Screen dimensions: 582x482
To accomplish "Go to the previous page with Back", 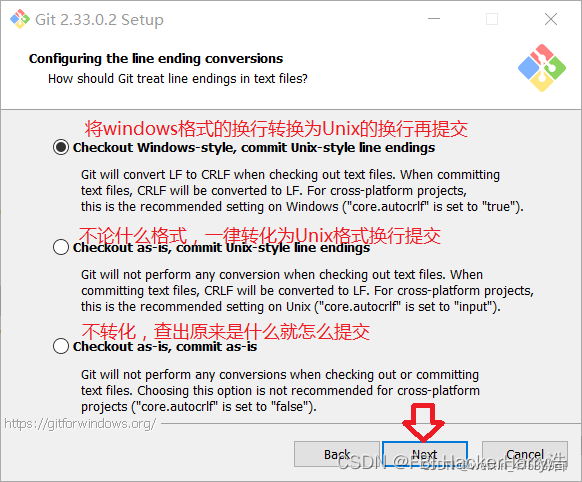I will click(x=337, y=454).
